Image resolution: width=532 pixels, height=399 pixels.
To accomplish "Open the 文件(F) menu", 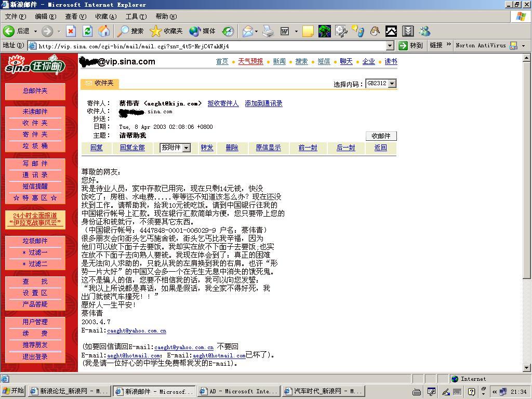I will click(15, 17).
